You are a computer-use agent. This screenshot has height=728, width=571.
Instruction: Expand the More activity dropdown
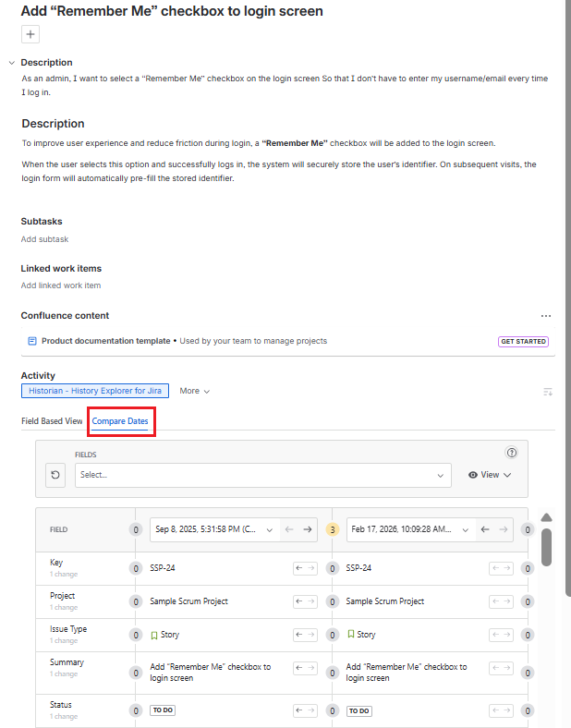tap(194, 391)
